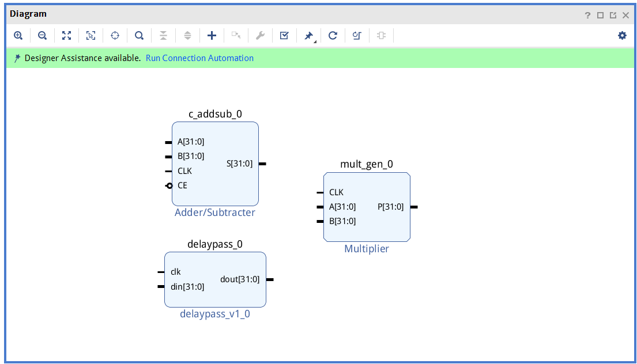637x364 pixels.
Task: Select P[31:0] output port on mult_gen_0
Action: (390, 207)
